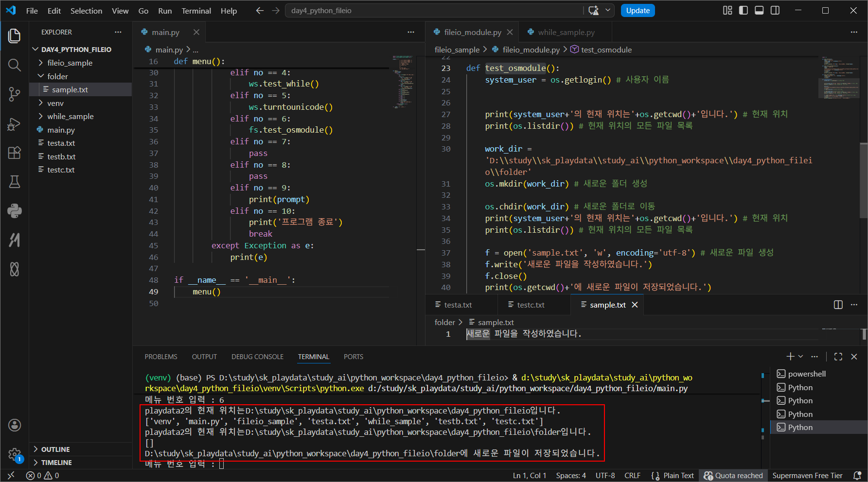
Task: Open Quota reached Copilot status
Action: [x=733, y=476]
